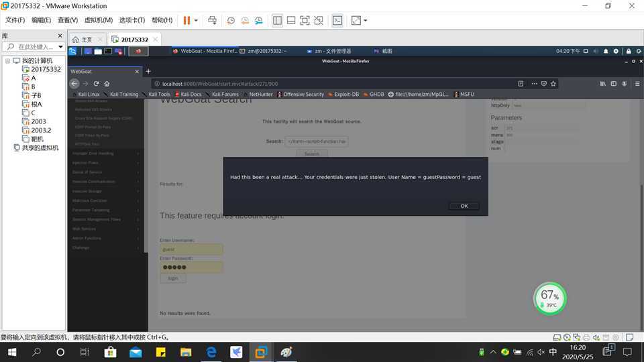Toggle the Firefox sidebar icon
Image resolution: width=644 pixels, height=362 pixels.
click(x=614, y=84)
